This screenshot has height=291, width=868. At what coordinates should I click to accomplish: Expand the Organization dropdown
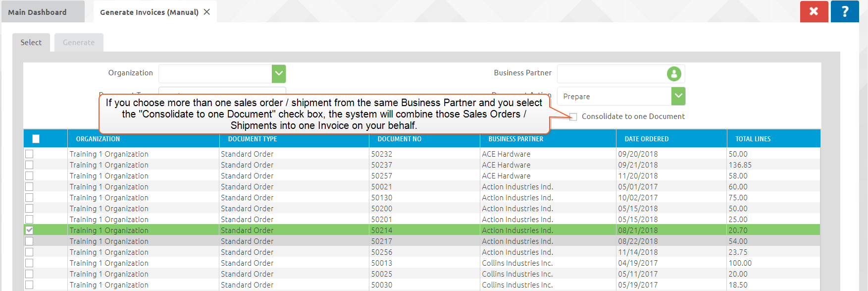pos(279,74)
